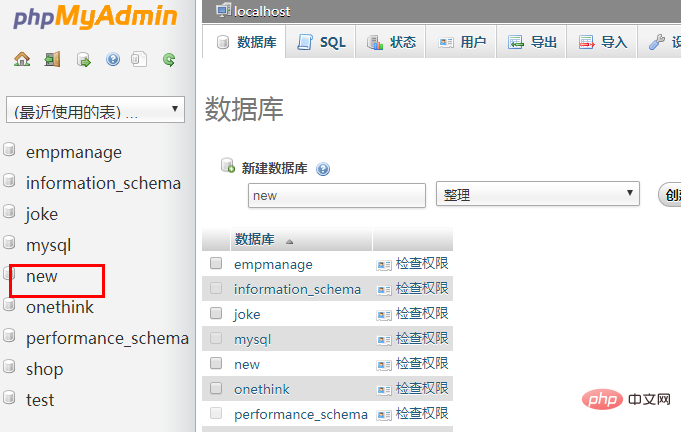The height and width of the screenshot is (432, 681).
Task: Select onethink in the sidebar
Action: tap(60, 307)
